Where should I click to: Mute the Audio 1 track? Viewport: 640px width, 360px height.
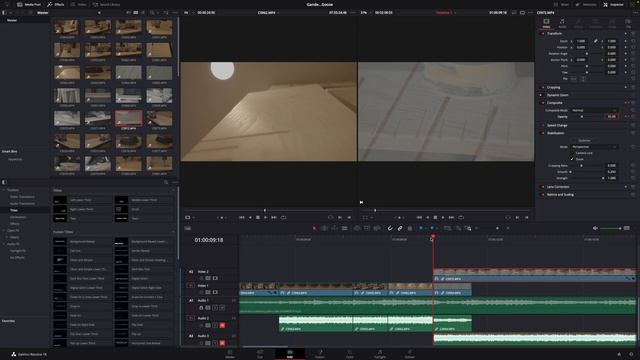pyautogui.click(x=222, y=307)
